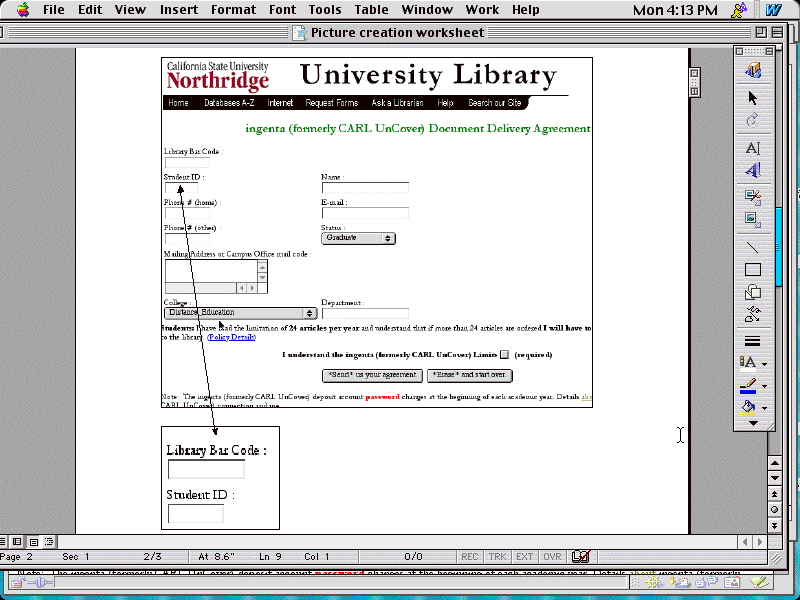Select the Rectangle drawing tool
Viewport: 800px width, 600px height.
click(753, 269)
